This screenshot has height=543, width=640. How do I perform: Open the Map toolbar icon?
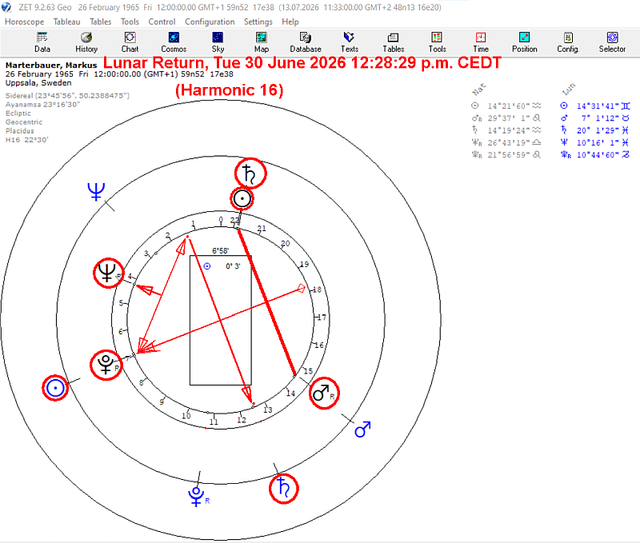[261, 42]
